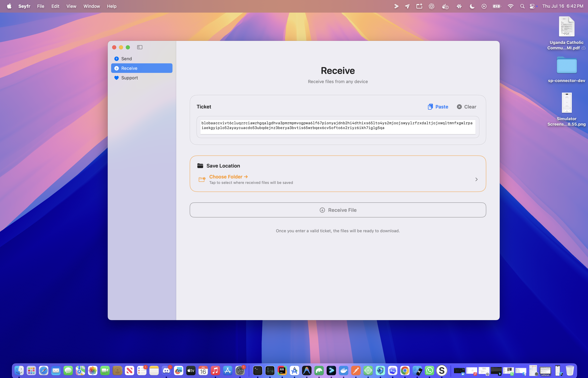Image resolution: width=588 pixels, height=378 pixels.
Task: Open Apple TV from the dock
Action: click(191, 370)
